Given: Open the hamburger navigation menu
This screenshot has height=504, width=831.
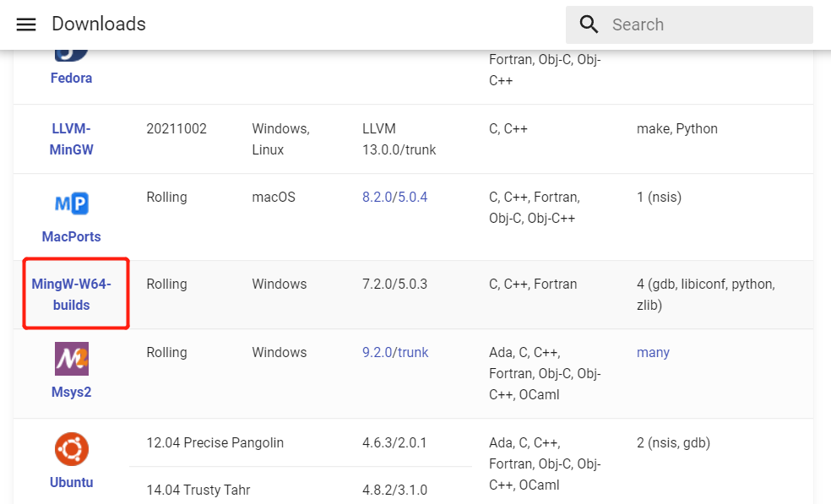Looking at the screenshot, I should coord(26,24).
